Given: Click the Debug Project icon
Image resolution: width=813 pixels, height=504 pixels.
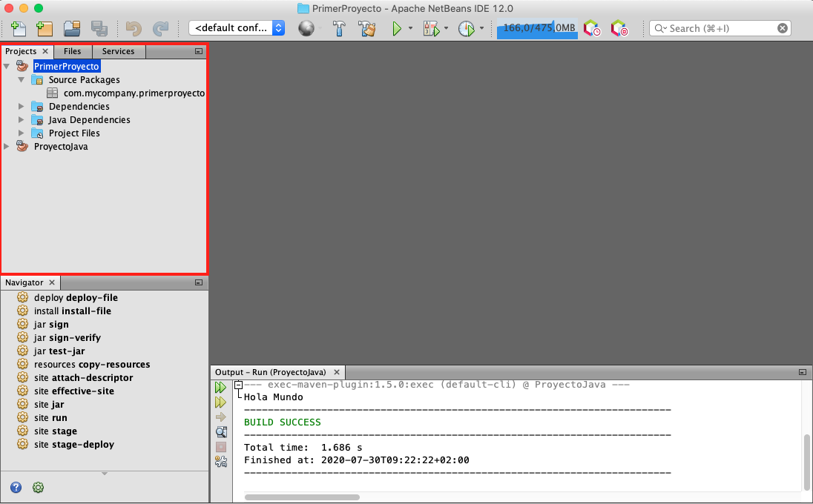Looking at the screenshot, I should 432,28.
